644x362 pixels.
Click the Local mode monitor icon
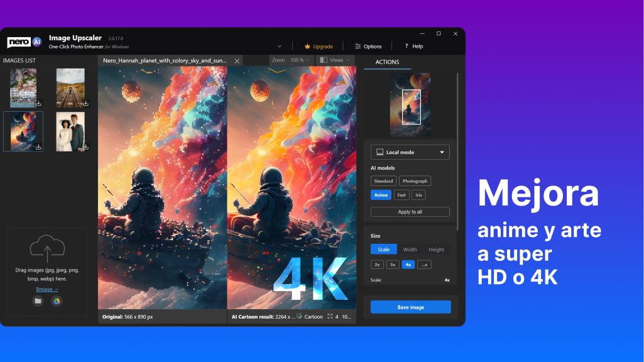click(380, 152)
